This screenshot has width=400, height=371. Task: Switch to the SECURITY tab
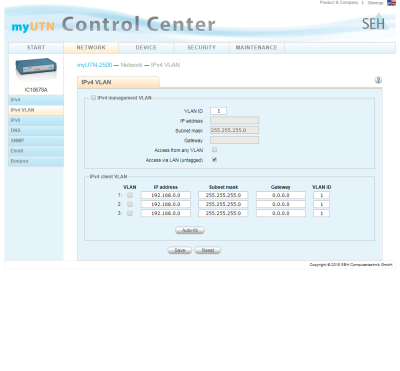pos(201,48)
